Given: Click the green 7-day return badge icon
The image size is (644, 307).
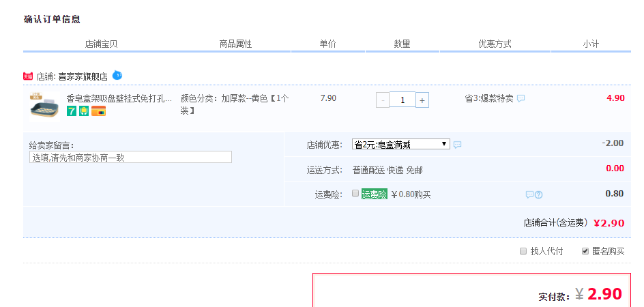Looking at the screenshot, I should point(72,111).
